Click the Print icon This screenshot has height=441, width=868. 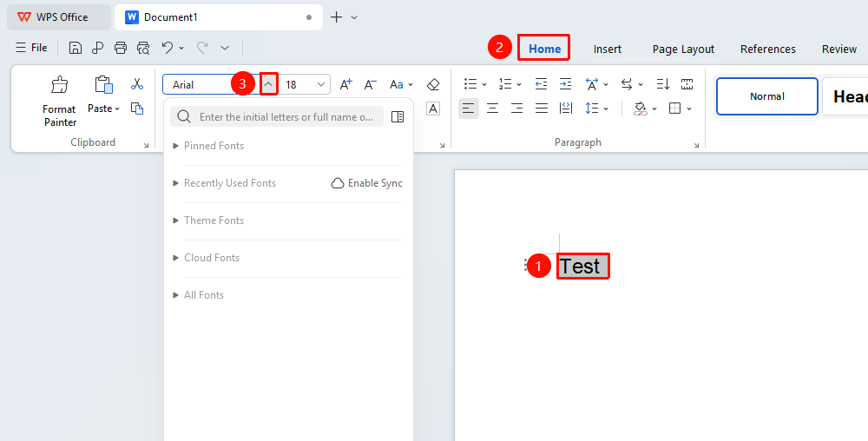[x=121, y=48]
